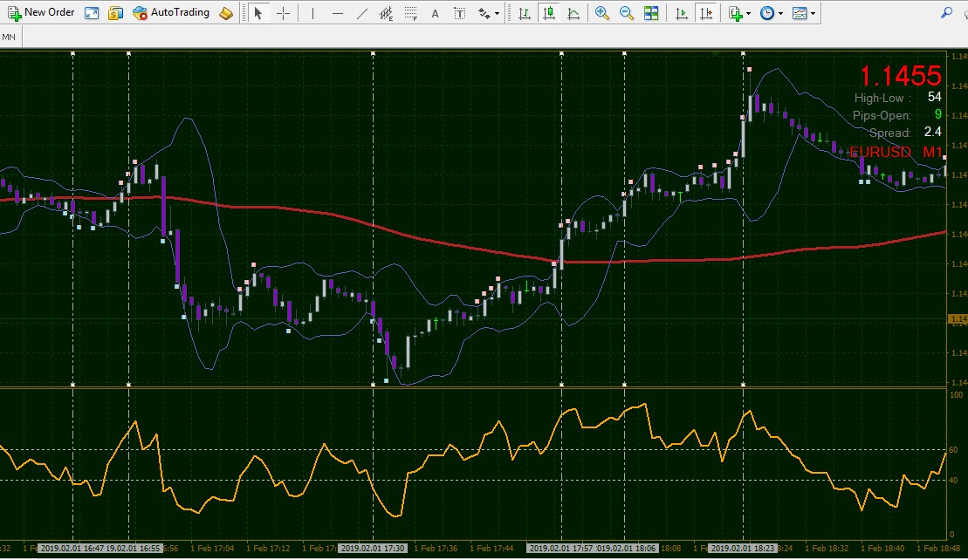Select vertical line marker labeled 2019.02.01 17:30

point(373,548)
